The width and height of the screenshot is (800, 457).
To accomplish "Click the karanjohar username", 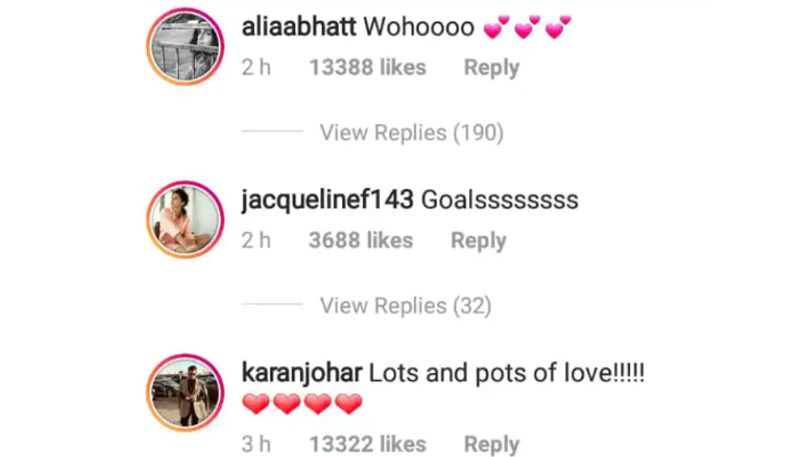I will [302, 373].
